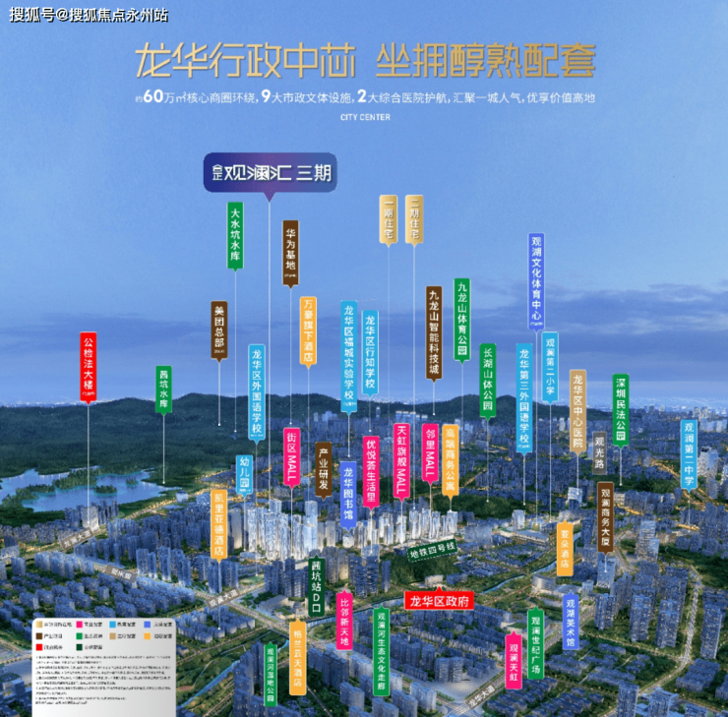
Task: Select the red 龙华区政府 label
Action: pyautogui.click(x=439, y=601)
